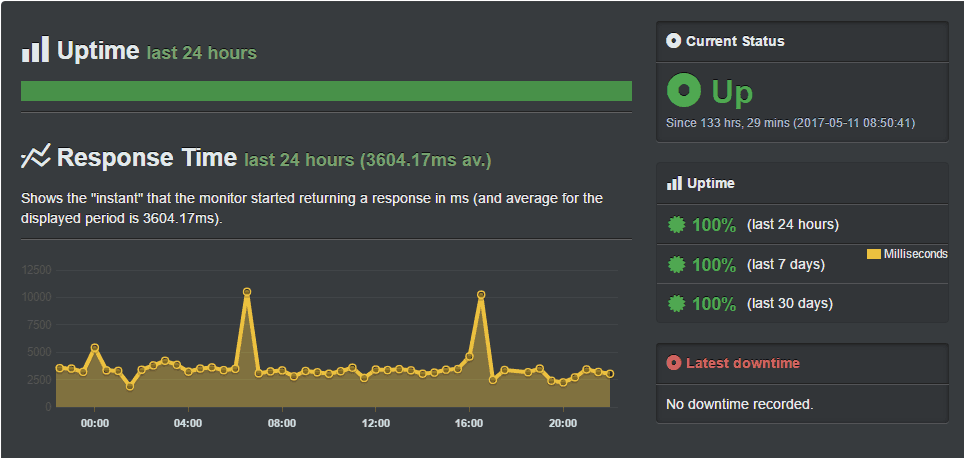The image size is (964, 458).
Task: Click the '100%' value for last 30 days
Action: [714, 304]
